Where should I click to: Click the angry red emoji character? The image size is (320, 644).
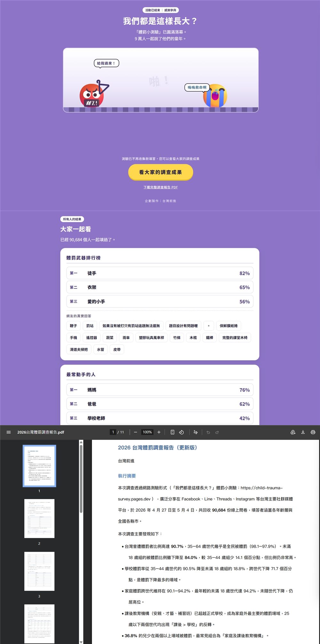point(92,95)
